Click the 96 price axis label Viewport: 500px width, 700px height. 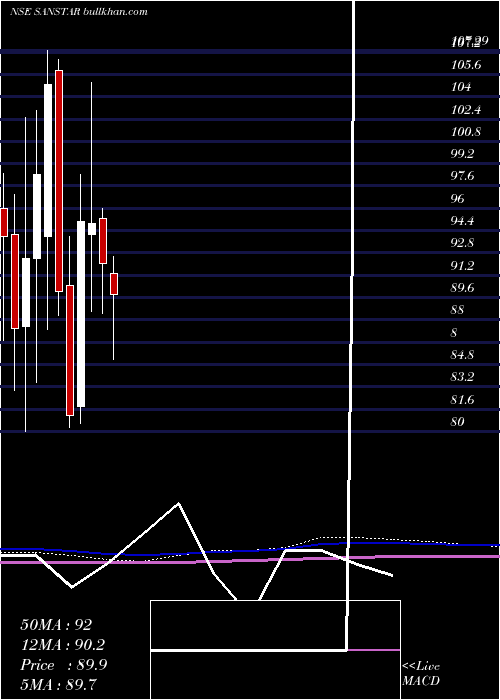pyautogui.click(x=458, y=199)
